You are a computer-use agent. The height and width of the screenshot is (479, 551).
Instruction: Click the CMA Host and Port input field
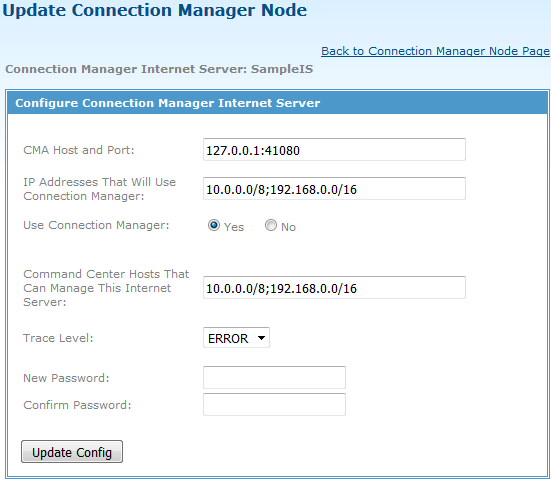[334, 150]
